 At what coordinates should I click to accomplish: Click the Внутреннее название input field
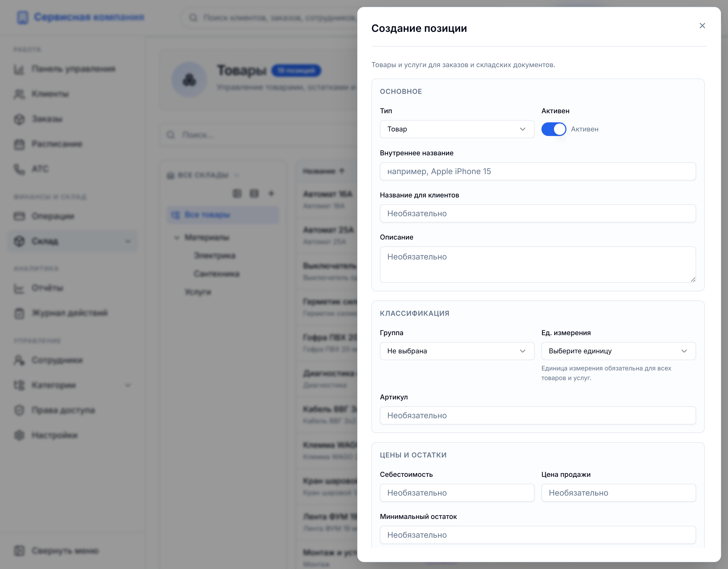point(538,172)
